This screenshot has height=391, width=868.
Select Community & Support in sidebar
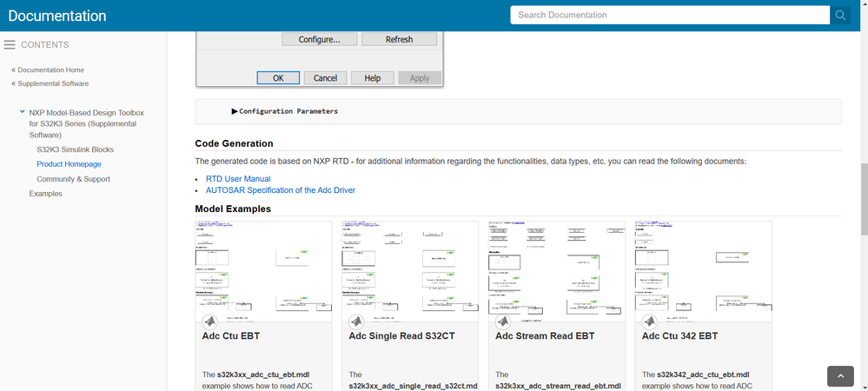(x=73, y=179)
